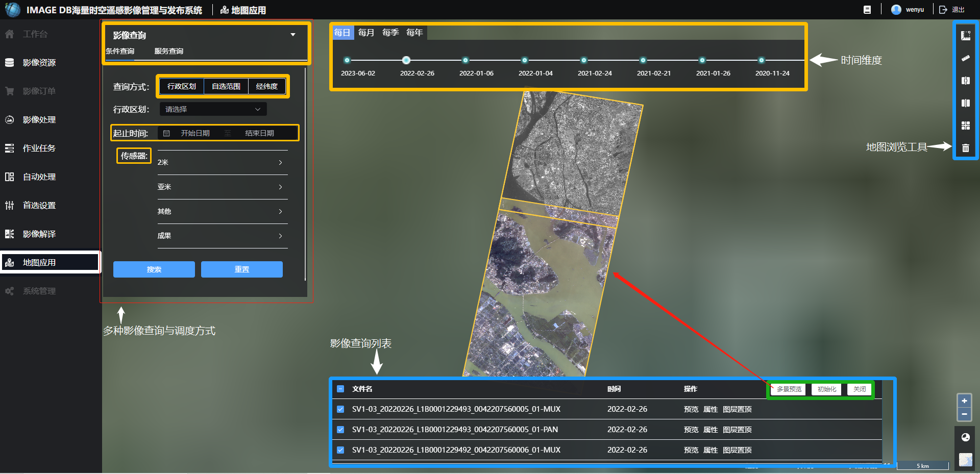Open the manual book icon in header
This screenshot has width=980, height=474.
[x=867, y=10]
